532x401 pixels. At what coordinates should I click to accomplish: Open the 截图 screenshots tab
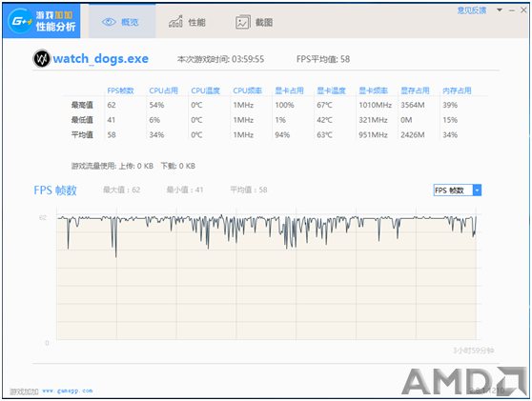coord(255,22)
